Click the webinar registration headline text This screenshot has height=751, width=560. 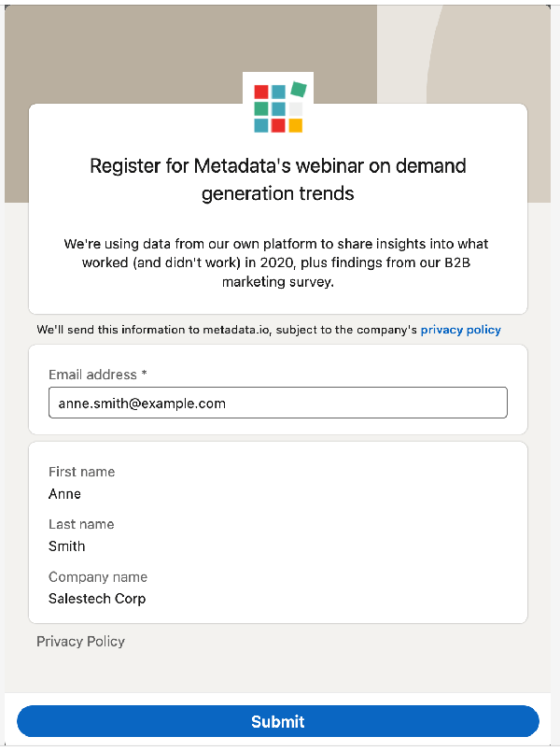278,179
